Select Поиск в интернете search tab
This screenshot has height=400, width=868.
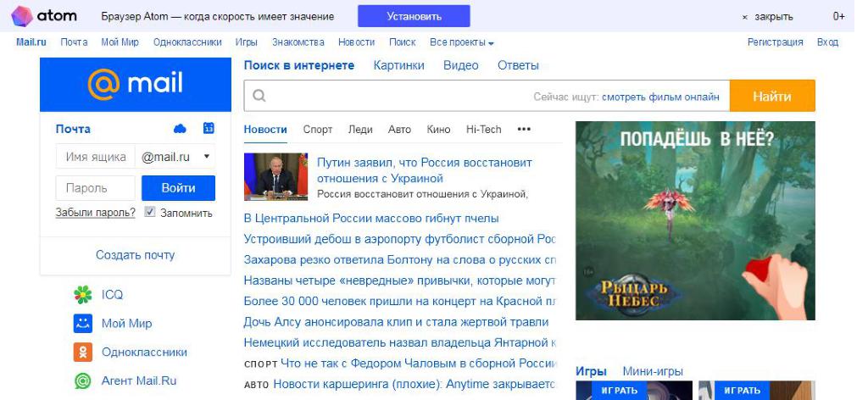pos(299,65)
